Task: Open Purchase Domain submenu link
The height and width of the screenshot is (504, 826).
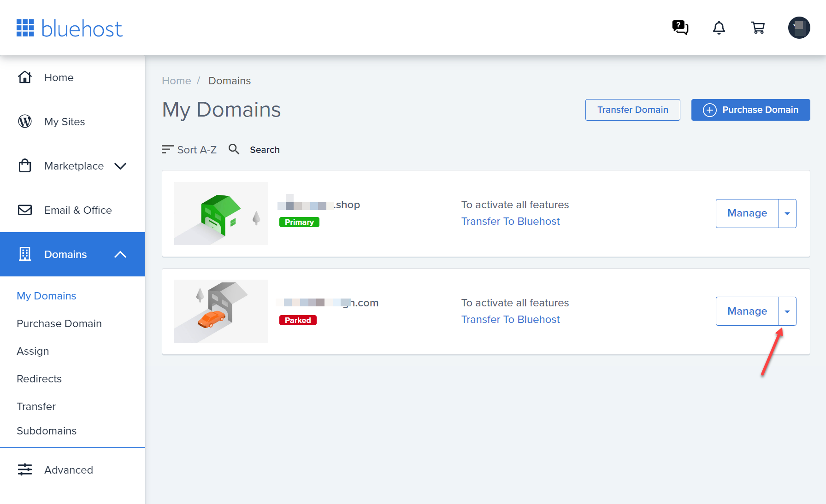Action: (59, 323)
